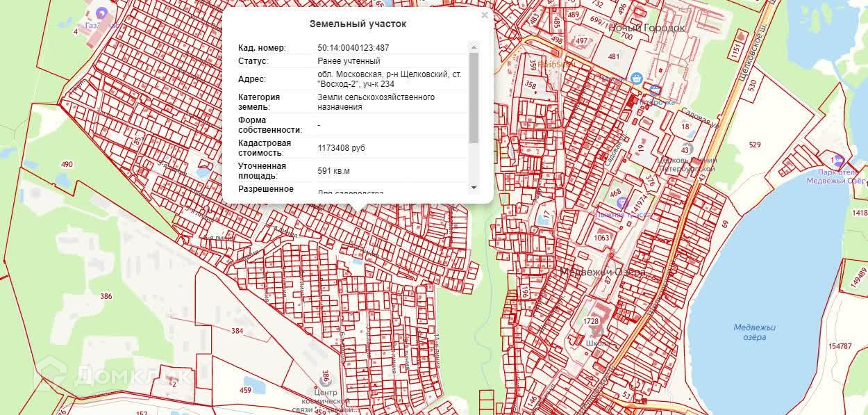Click the blue Медвежьи озёра lake label
This screenshot has height=415, width=868.
[x=754, y=332]
